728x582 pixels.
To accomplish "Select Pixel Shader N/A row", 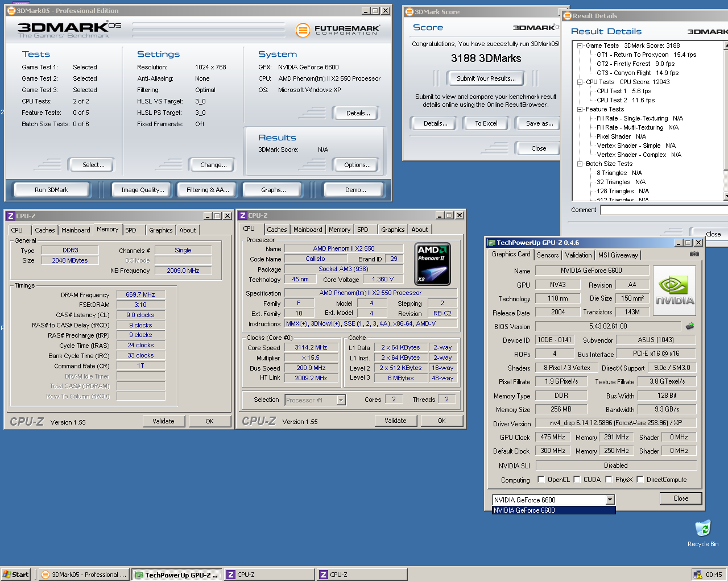I will [621, 136].
